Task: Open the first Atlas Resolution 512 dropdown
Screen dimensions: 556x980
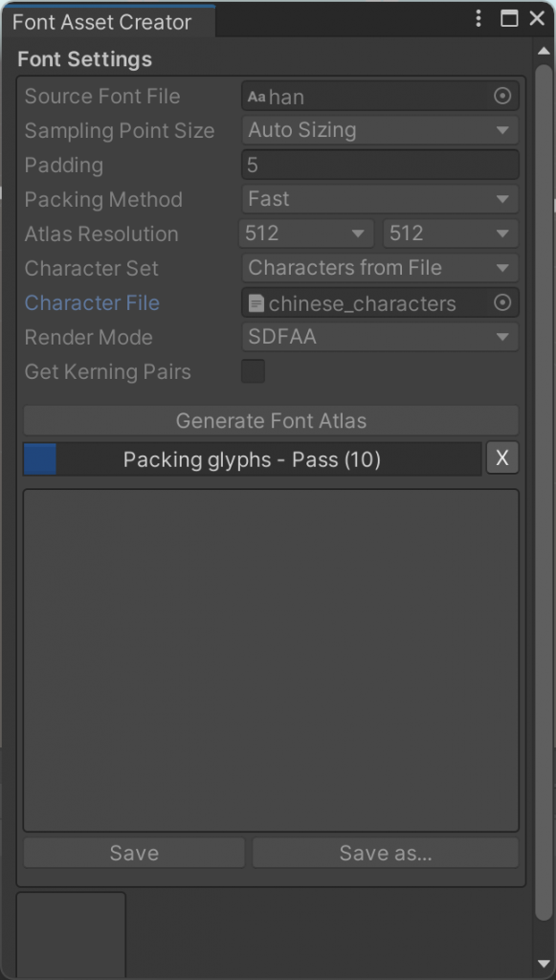Action: point(306,234)
